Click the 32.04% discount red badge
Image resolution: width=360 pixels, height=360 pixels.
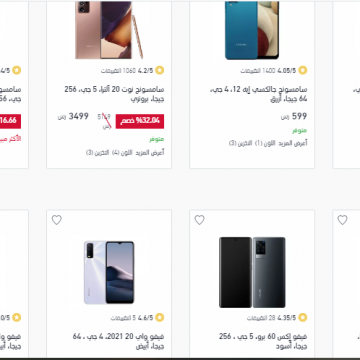click(140, 121)
